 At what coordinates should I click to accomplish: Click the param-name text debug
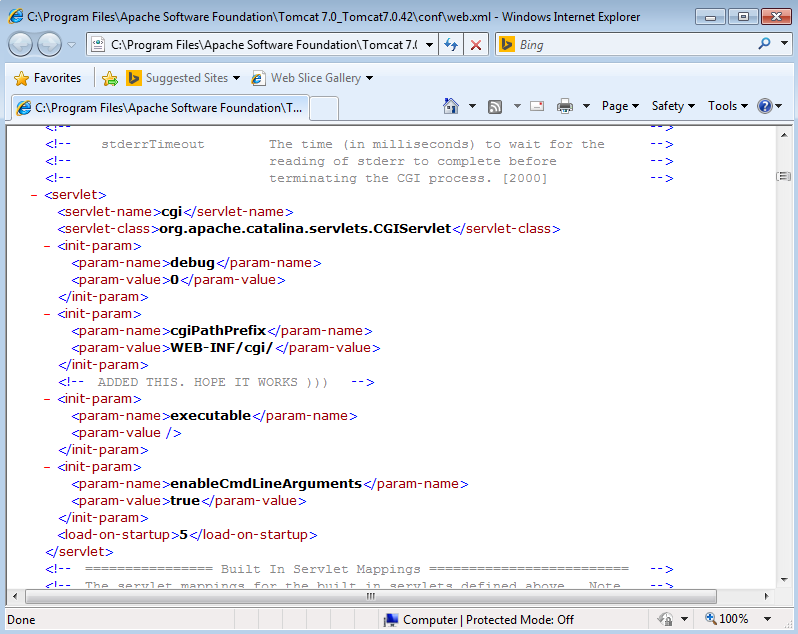coord(192,263)
